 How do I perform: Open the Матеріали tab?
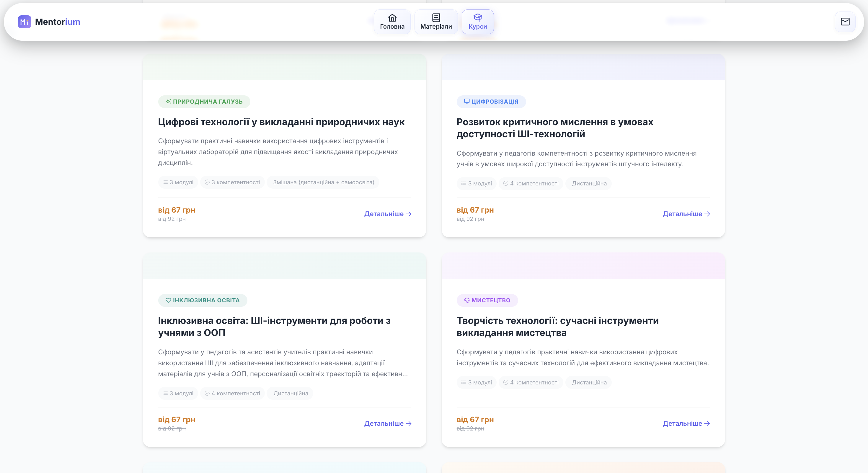pos(436,22)
